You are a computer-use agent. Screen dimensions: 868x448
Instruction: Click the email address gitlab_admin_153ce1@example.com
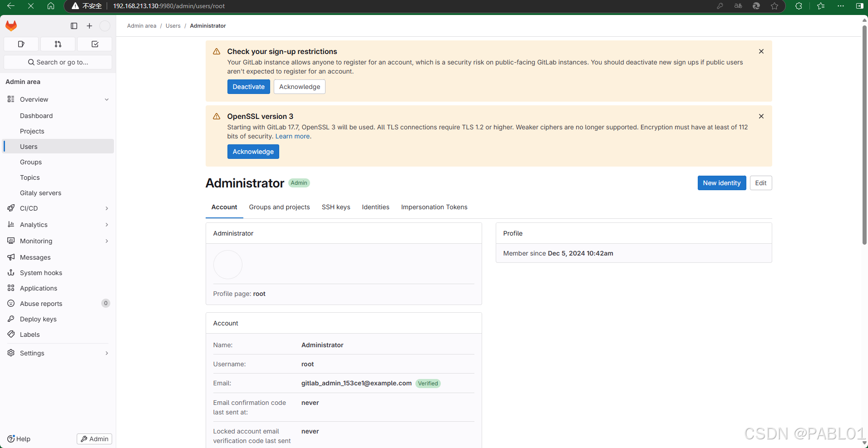pos(356,383)
